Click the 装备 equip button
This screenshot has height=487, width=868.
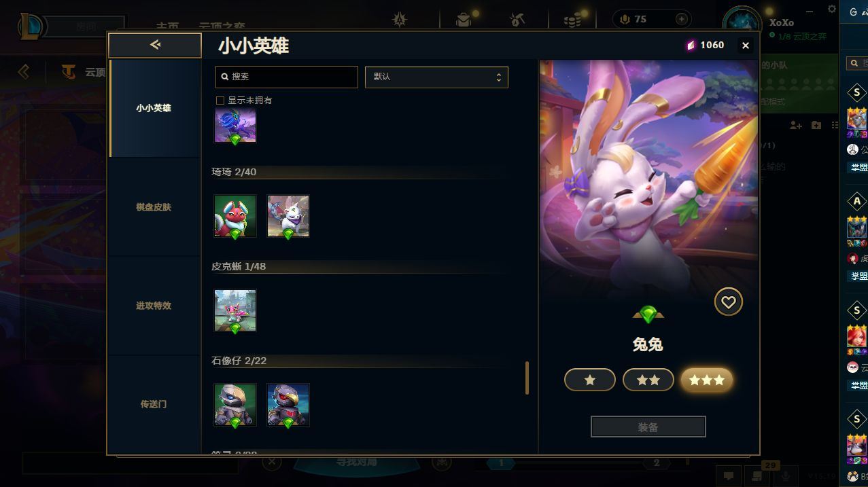tap(648, 427)
